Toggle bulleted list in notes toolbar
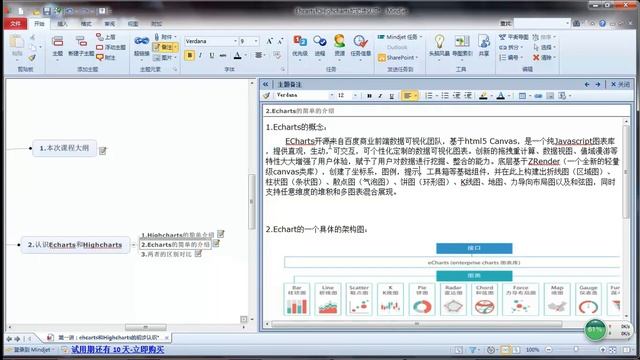This screenshot has width=640, height=360. click(445, 96)
